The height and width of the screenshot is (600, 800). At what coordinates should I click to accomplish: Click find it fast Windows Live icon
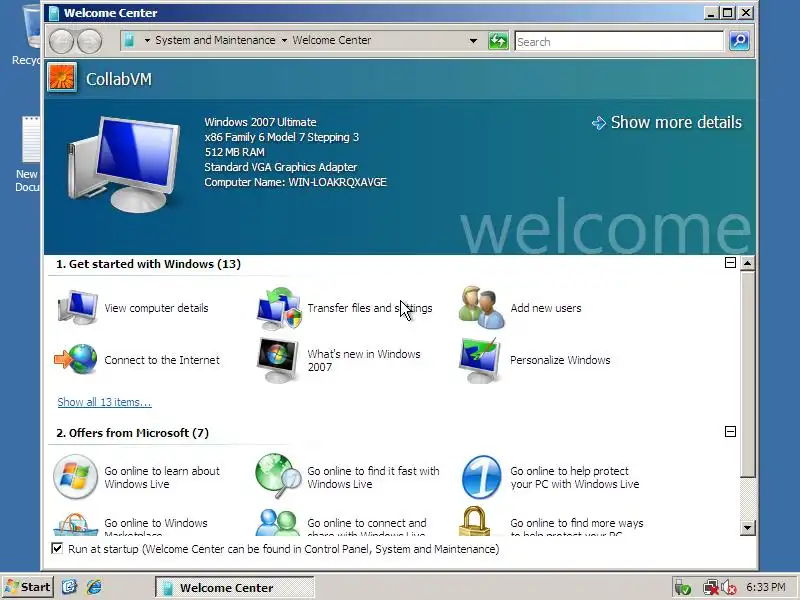click(x=278, y=477)
